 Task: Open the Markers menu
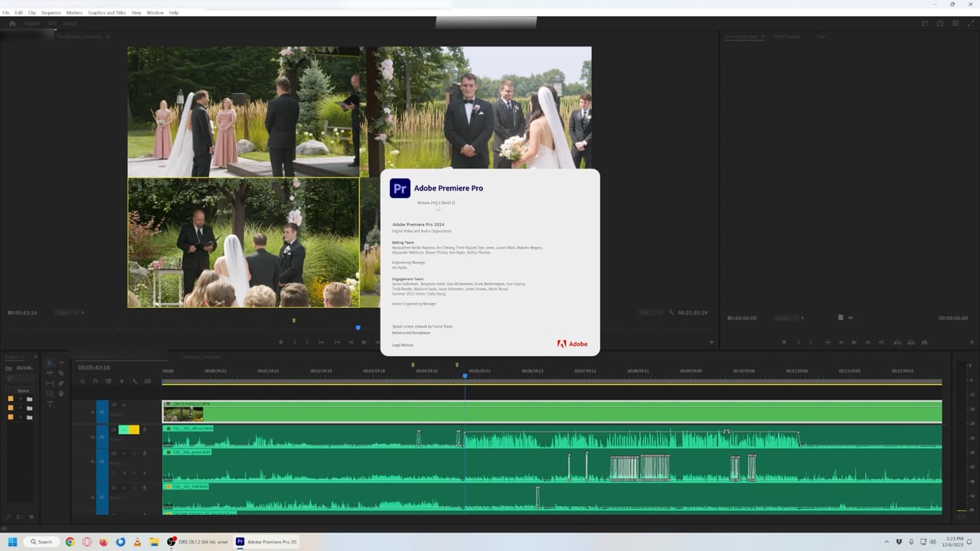74,12
